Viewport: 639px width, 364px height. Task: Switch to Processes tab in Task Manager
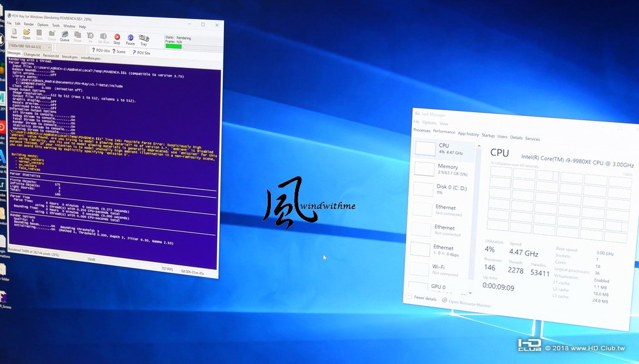click(422, 130)
